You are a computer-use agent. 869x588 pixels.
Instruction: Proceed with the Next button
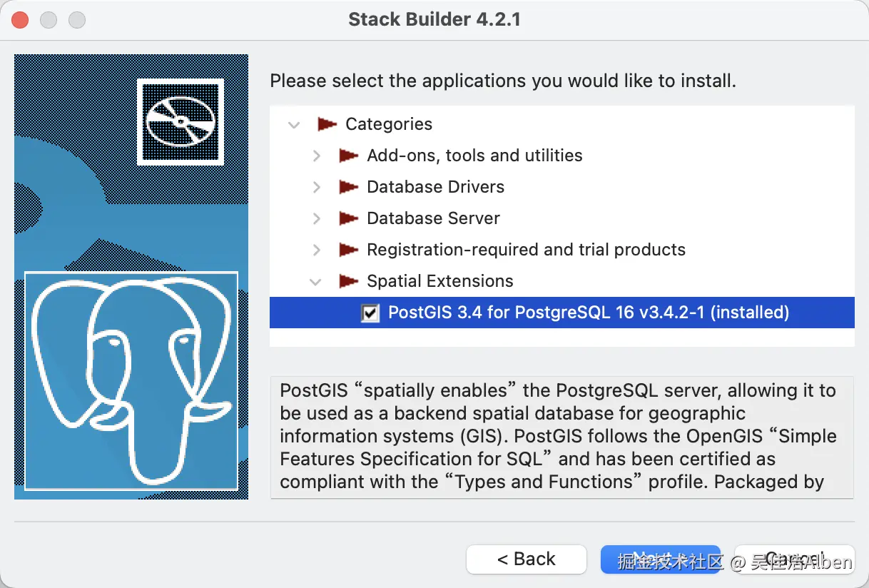[x=661, y=559]
